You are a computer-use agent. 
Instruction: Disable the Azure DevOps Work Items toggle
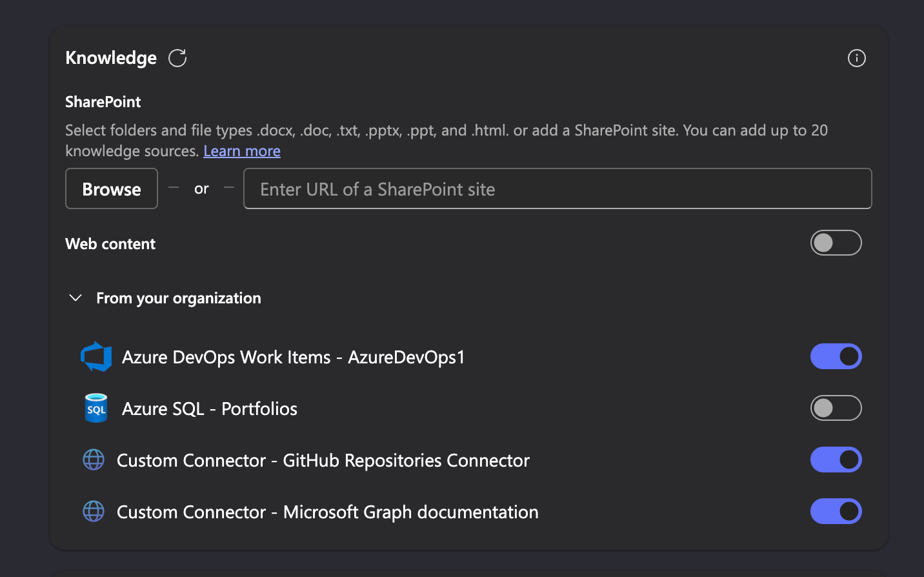[836, 357]
